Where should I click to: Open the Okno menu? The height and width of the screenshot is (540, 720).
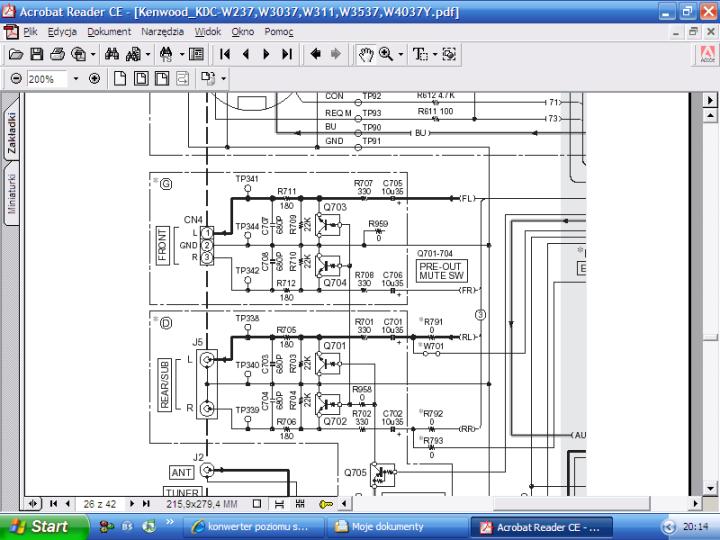coord(242,32)
